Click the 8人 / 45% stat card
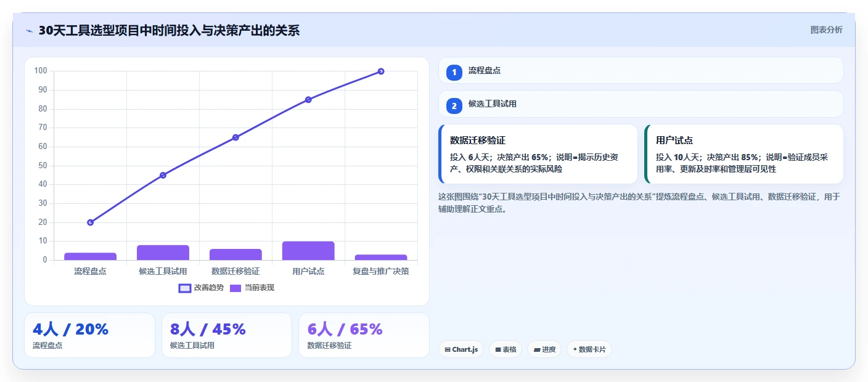The width and height of the screenshot is (868, 382). coord(227,335)
